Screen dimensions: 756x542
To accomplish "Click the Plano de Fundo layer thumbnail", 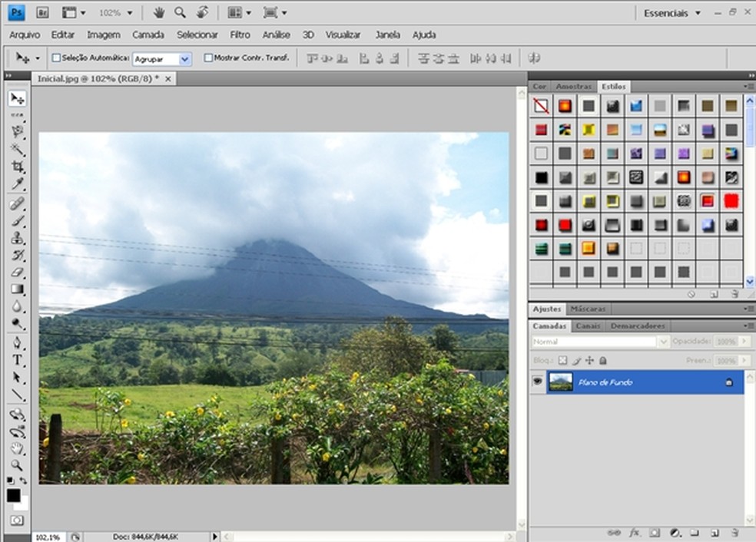I will tap(560, 382).
